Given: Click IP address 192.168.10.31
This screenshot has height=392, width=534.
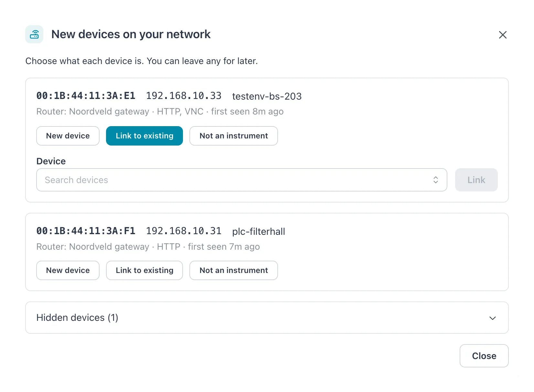Looking at the screenshot, I should pos(184,231).
